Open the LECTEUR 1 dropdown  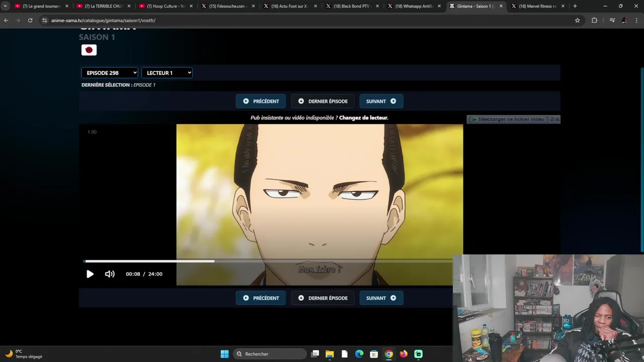pyautogui.click(x=167, y=73)
